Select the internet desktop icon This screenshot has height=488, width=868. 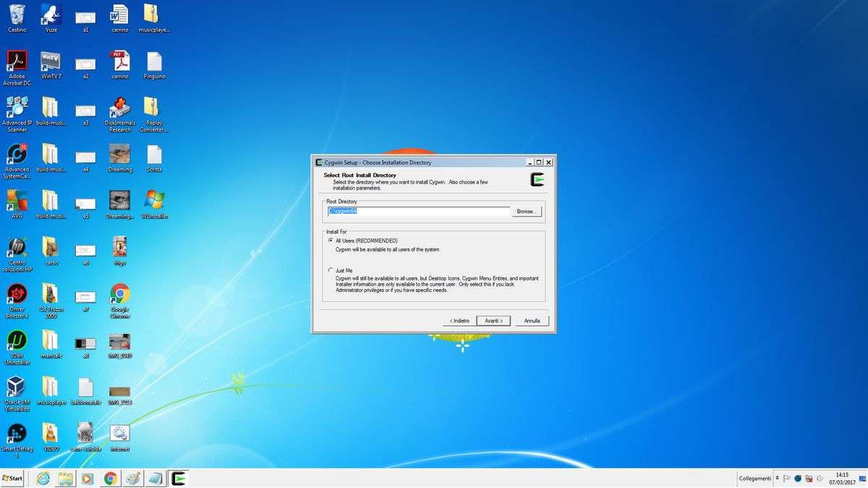(120, 437)
